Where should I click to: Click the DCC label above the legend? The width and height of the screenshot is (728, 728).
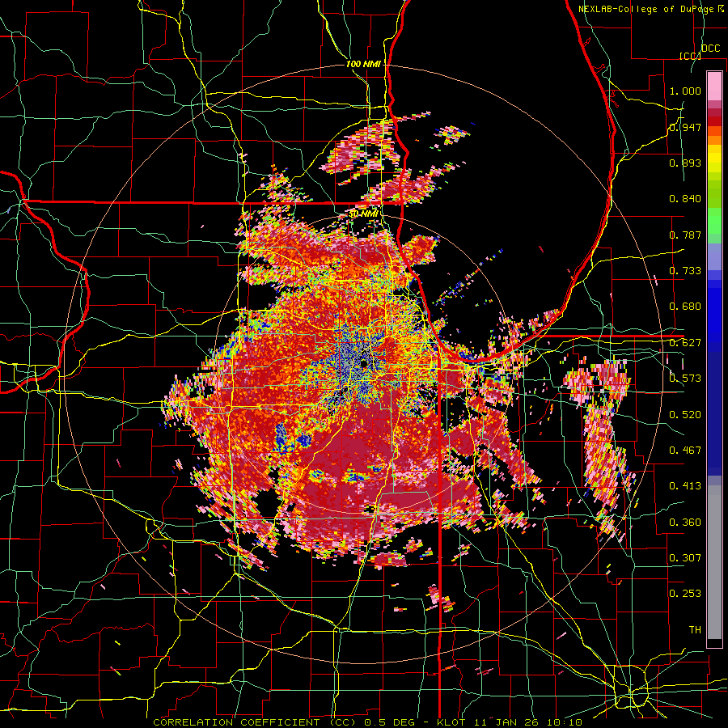click(x=710, y=49)
